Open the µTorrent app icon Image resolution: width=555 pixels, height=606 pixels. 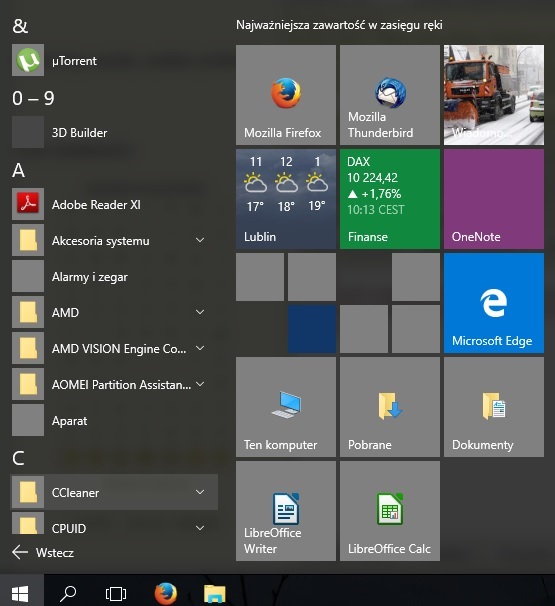[28, 60]
